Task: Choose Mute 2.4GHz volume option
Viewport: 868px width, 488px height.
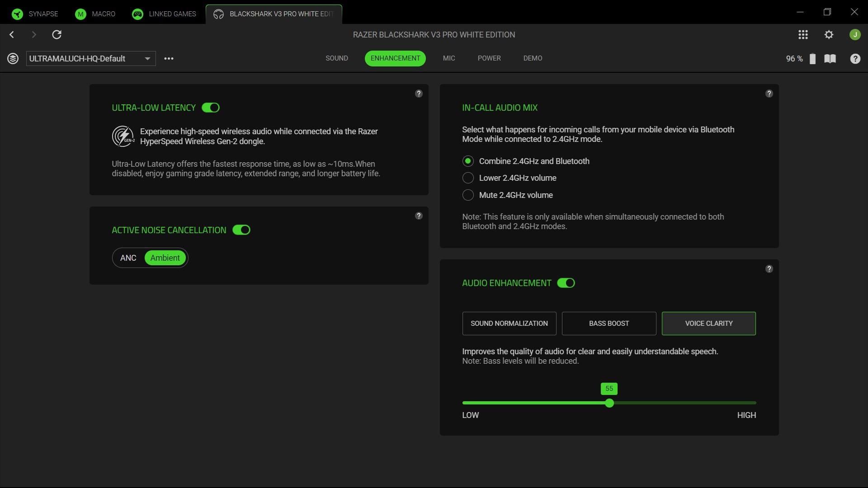Action: [508, 195]
